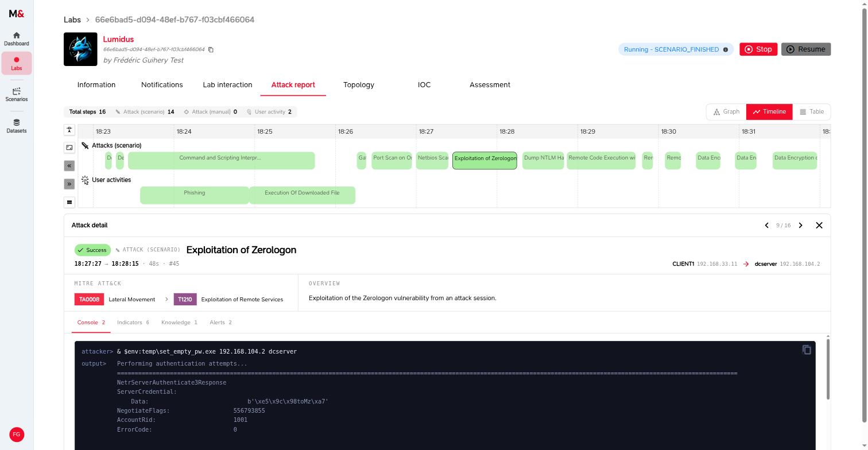
Task: Move timeline forward with double-right chevron
Action: coord(69,184)
